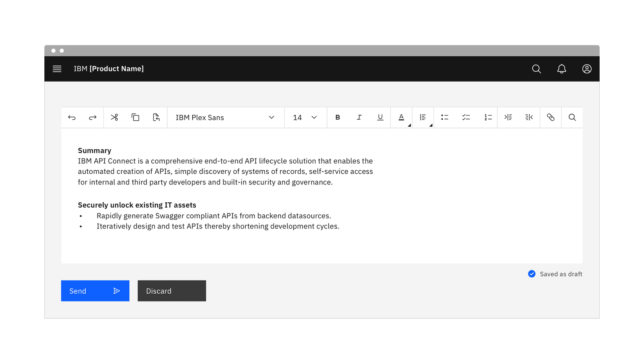The image size is (644, 363).
Task: Redo the last change
Action: click(92, 117)
